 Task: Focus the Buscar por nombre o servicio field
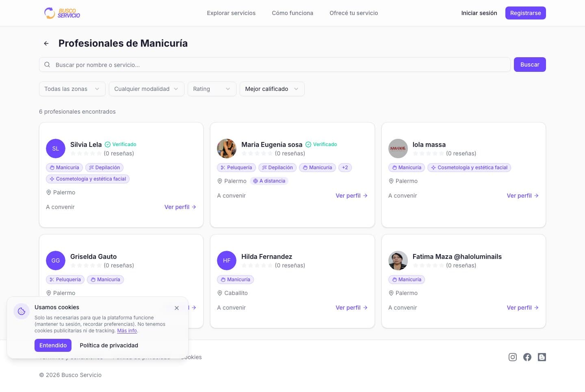tap(275, 65)
